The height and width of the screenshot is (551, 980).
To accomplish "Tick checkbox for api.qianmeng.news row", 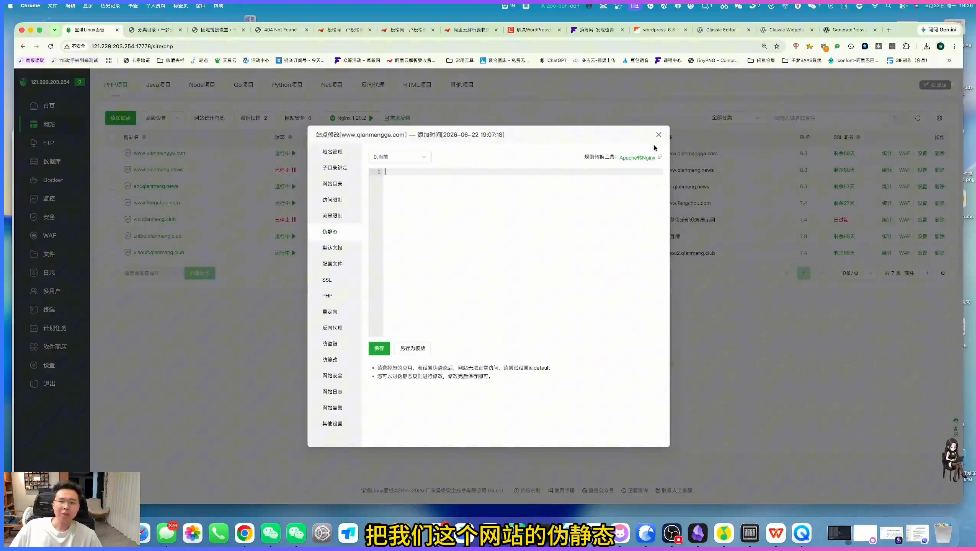I will pyautogui.click(x=112, y=186).
